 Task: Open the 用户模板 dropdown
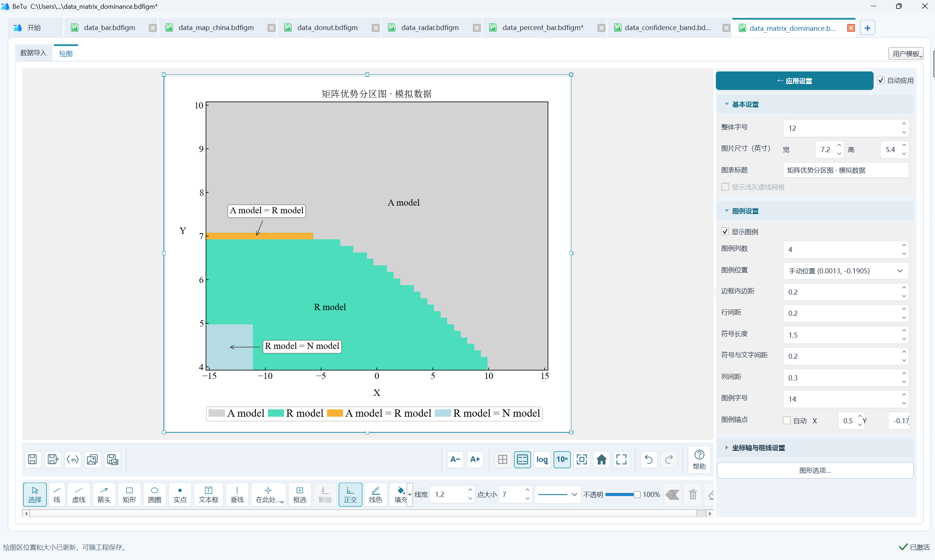point(906,54)
